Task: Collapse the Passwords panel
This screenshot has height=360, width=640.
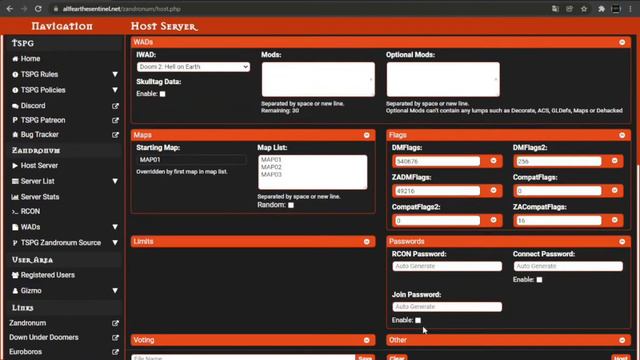Action: 622,242
